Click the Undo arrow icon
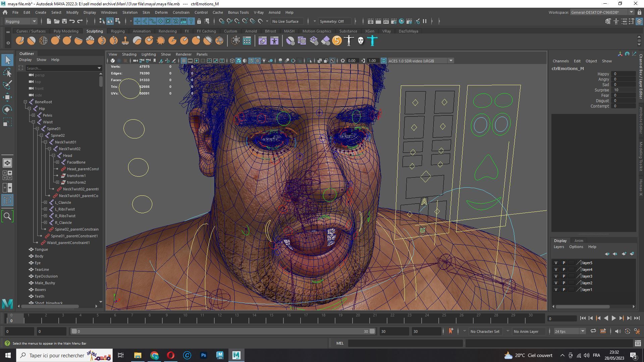Viewport: 644px width, 362px height. click(x=72, y=21)
